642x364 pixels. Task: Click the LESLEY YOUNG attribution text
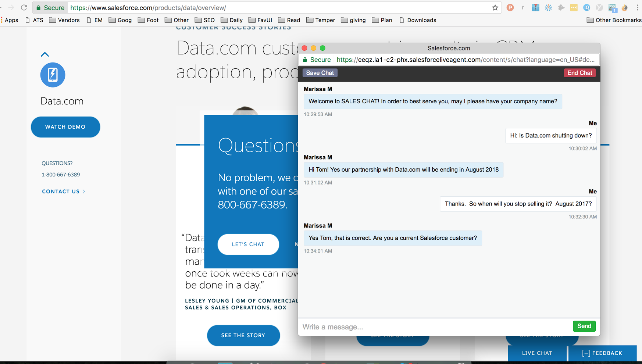(242, 304)
